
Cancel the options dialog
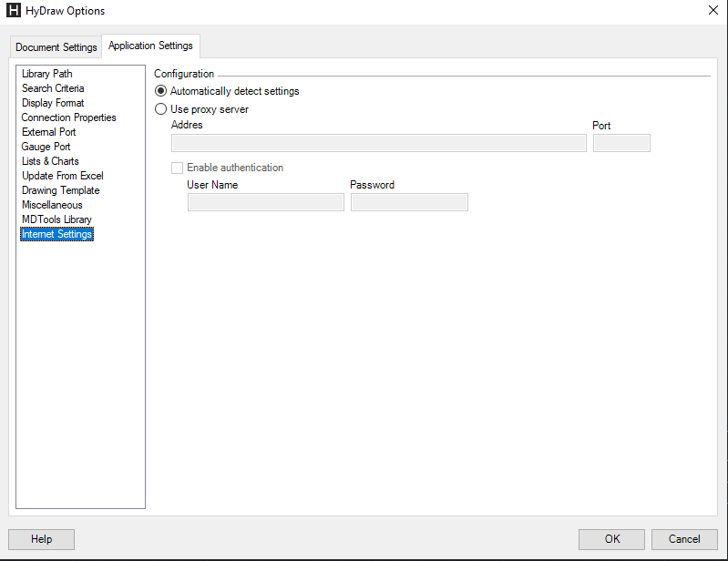(x=684, y=539)
